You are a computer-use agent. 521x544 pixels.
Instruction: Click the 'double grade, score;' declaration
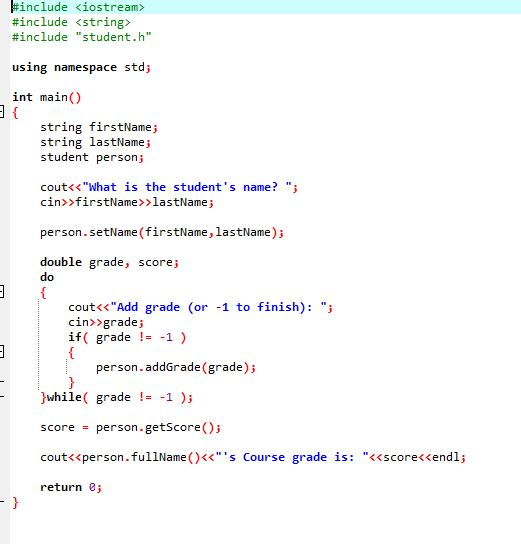(109, 262)
